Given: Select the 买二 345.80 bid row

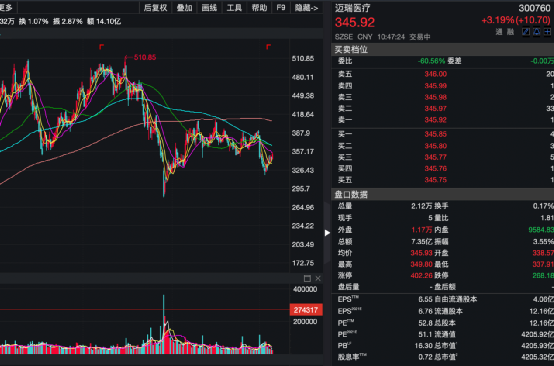Looking at the screenshot, I should [442, 146].
